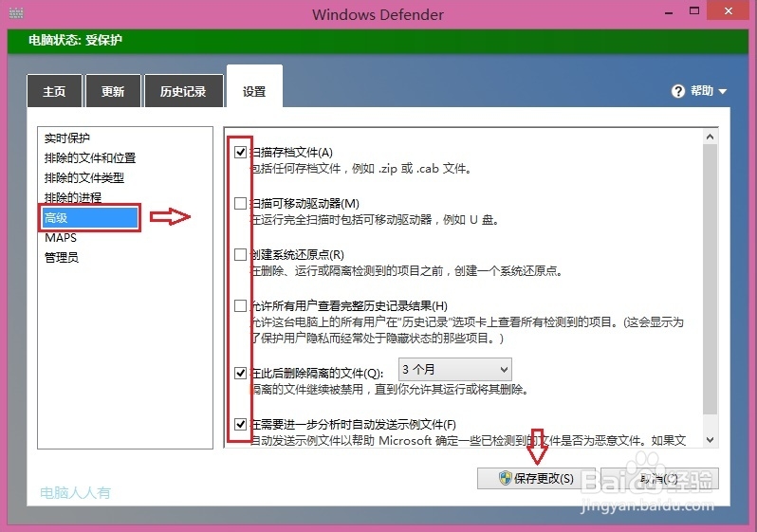757x532 pixels.
Task: Minimize the Windows Defender window
Action: pyautogui.click(x=669, y=12)
